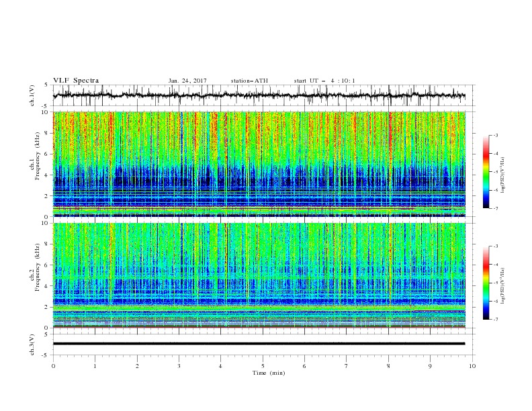532x411 pixels.
Task: Click the '10' tick on the time axis
Action: (x=472, y=366)
